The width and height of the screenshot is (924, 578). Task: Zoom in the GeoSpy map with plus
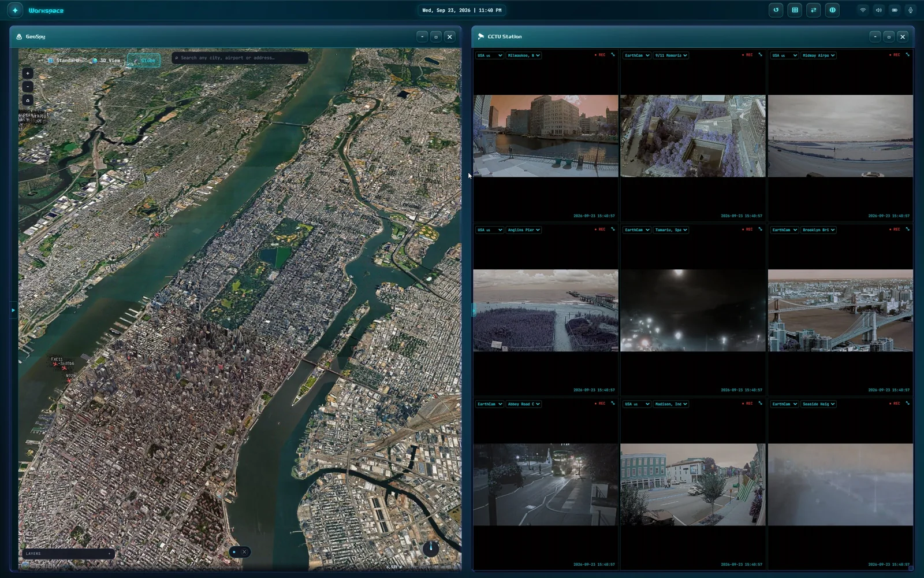tap(28, 73)
